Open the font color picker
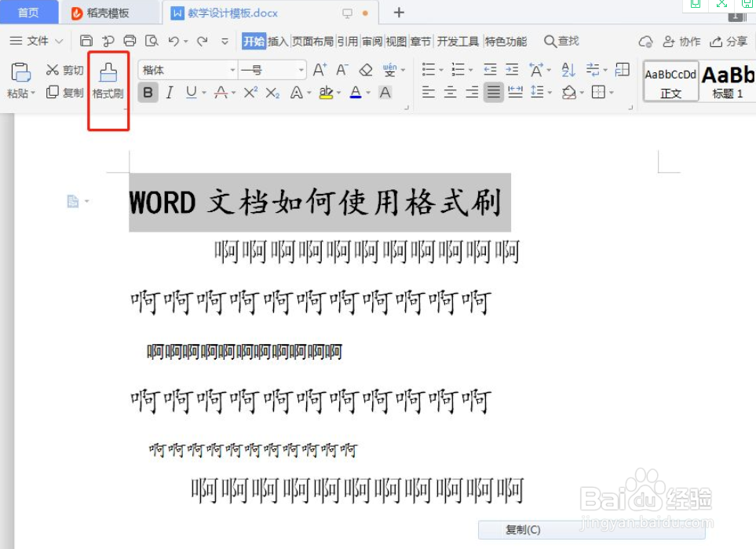Image resolution: width=756 pixels, height=549 pixels. [355, 92]
